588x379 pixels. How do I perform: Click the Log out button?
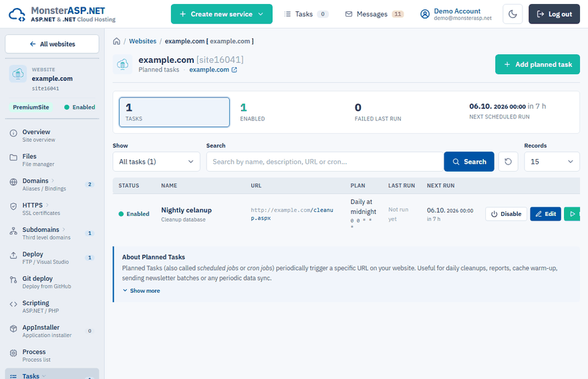tap(554, 14)
